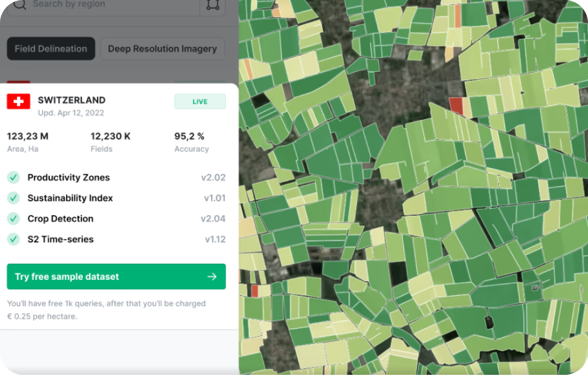Click the large red field on map

[x=456, y=105]
